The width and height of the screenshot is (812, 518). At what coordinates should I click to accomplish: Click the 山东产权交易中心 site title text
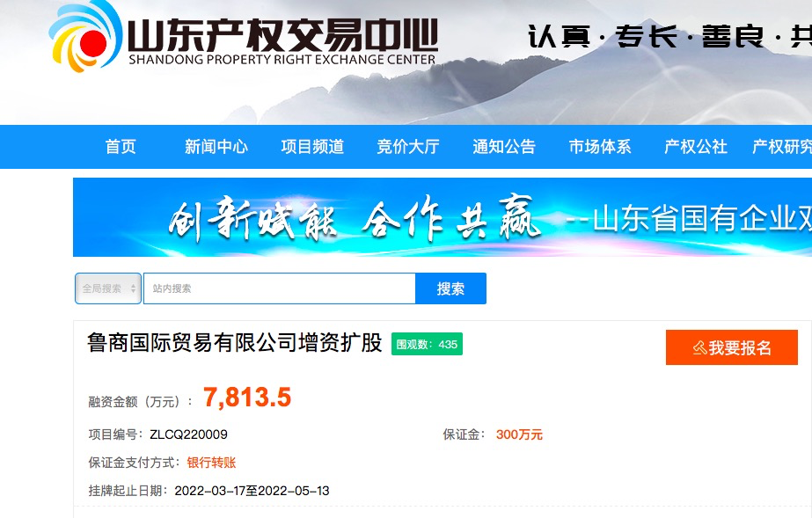(x=282, y=34)
